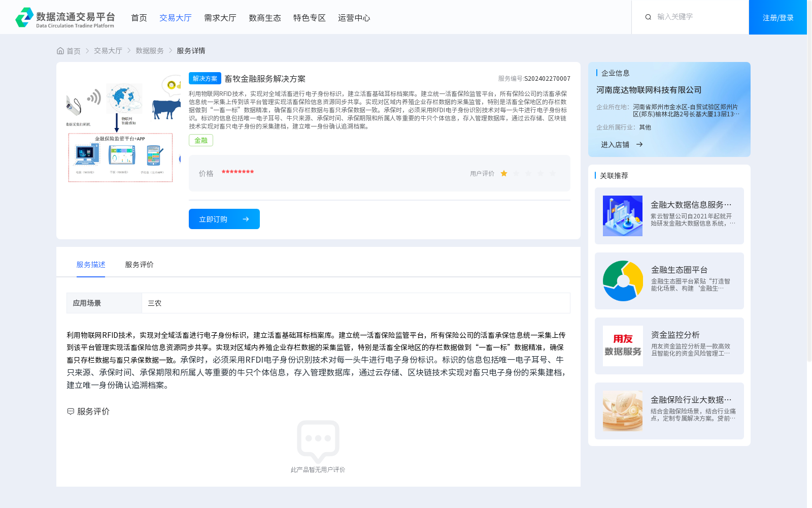Open the 运营中心 nav menu
The height and width of the screenshot is (508, 812).
(354, 18)
